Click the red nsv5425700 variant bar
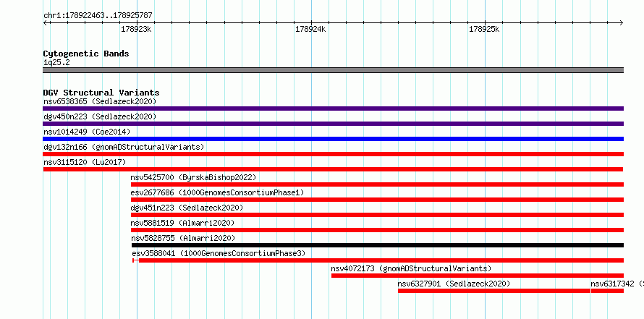 coord(377,184)
